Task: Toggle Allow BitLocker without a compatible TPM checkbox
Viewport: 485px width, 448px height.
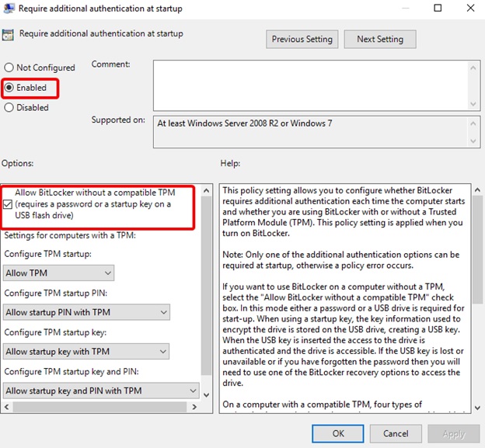Action: [8, 204]
